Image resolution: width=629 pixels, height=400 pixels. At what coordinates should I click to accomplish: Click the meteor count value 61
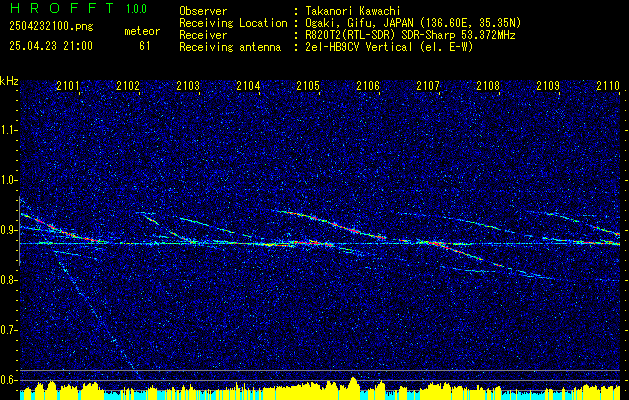pyautogui.click(x=145, y=46)
